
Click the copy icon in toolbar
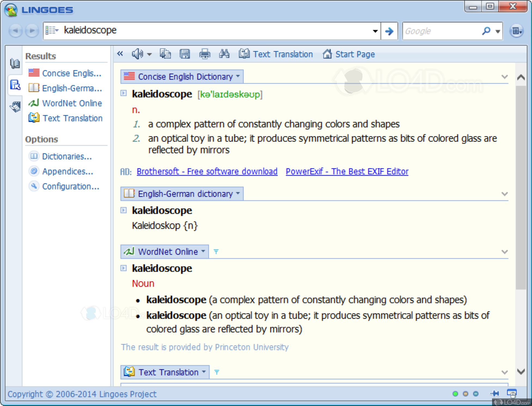point(165,54)
